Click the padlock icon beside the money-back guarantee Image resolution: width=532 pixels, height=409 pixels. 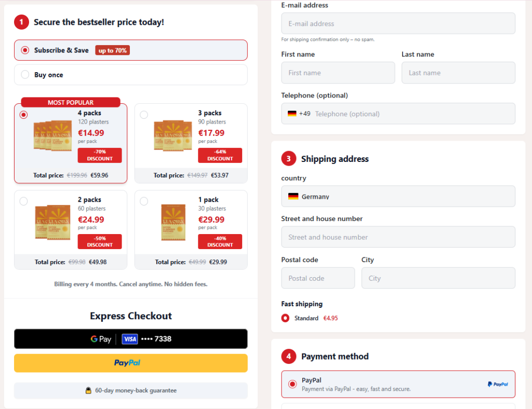point(88,390)
